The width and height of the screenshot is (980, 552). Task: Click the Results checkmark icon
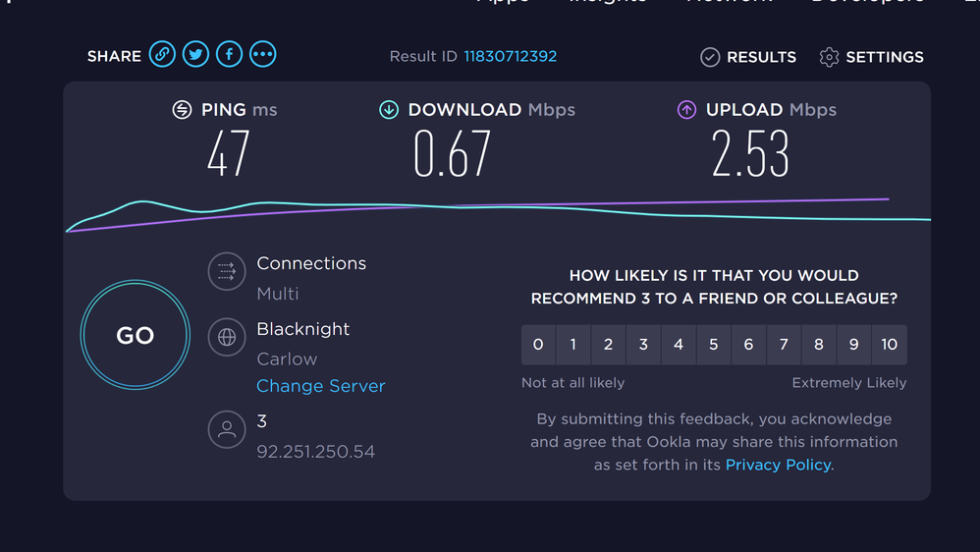pos(710,57)
